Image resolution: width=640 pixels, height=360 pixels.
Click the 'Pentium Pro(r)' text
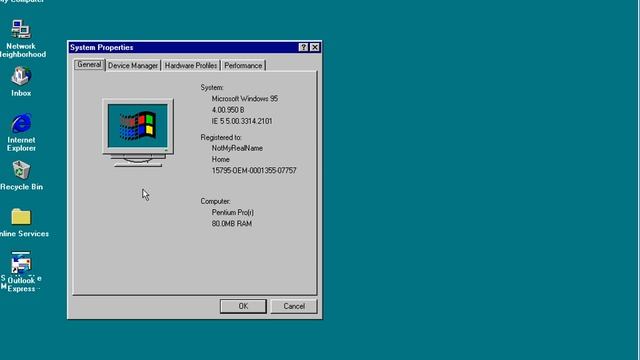click(x=233, y=213)
